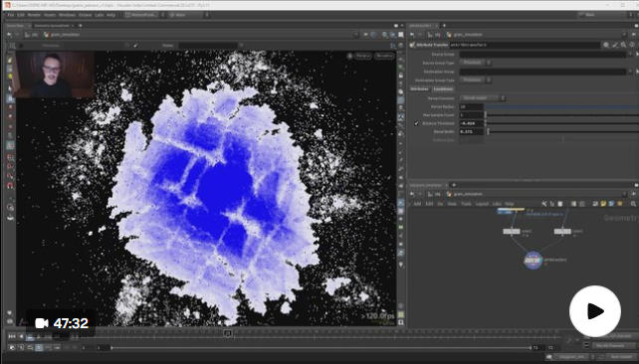
Task: Add a new pane tab in parameters pane
Action: click(444, 25)
